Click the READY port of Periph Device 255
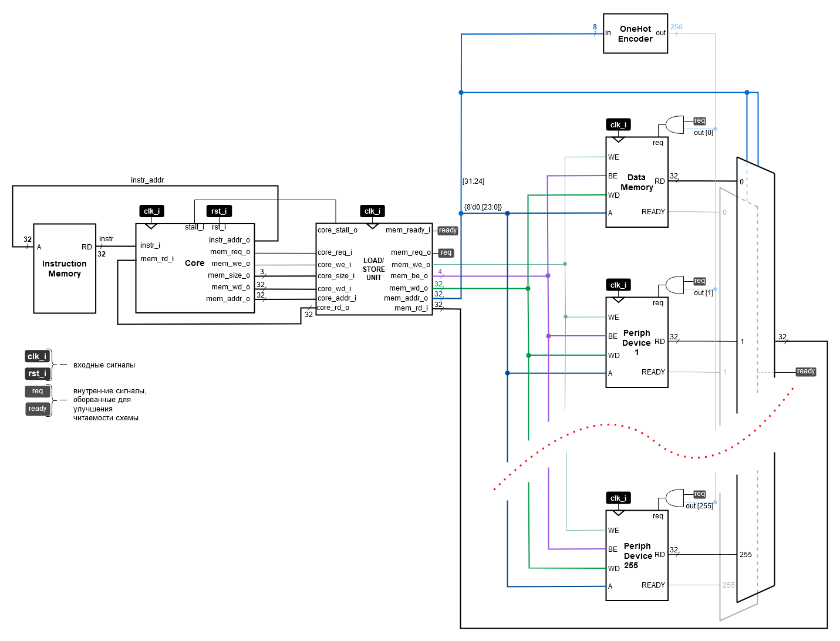The height and width of the screenshot is (641, 840). click(653, 585)
